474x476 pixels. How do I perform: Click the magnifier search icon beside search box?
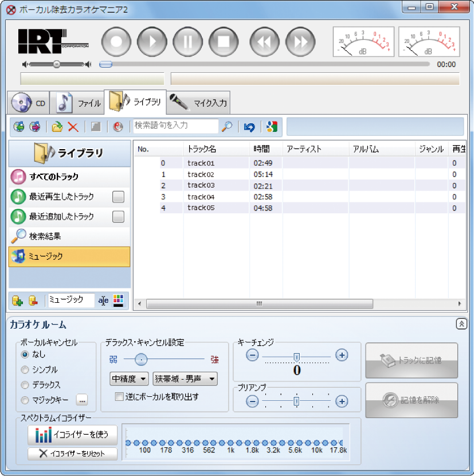pyautogui.click(x=227, y=127)
